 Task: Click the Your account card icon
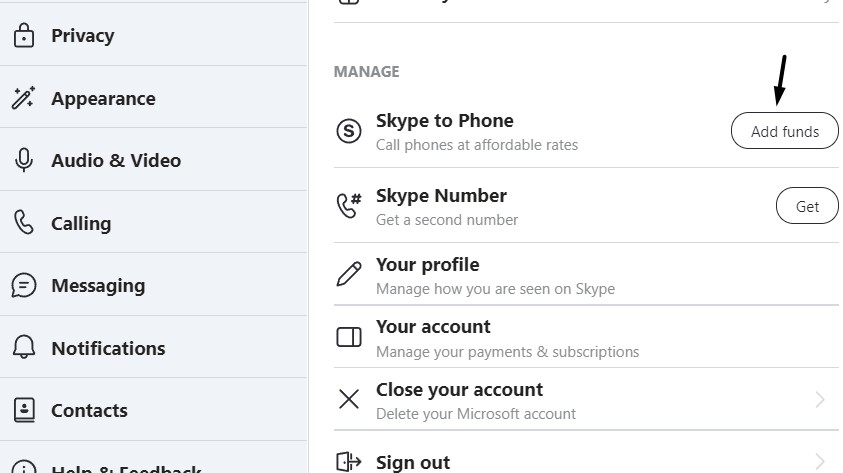click(x=349, y=338)
